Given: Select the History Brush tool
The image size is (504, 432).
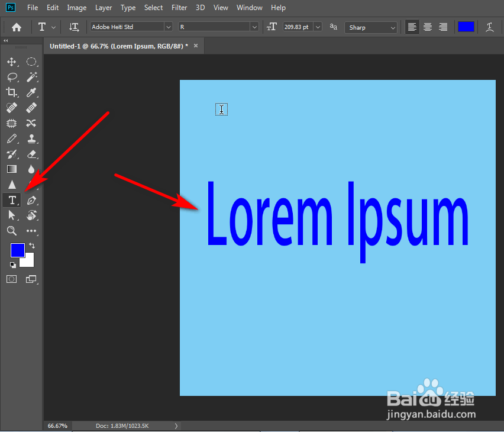Looking at the screenshot, I should coord(12,154).
